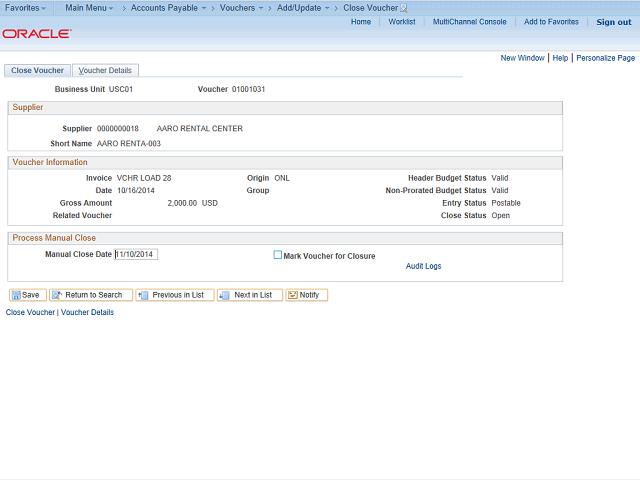Click the invoice value VCHR LOAD 28
The height and width of the screenshot is (480, 640).
pos(144,178)
